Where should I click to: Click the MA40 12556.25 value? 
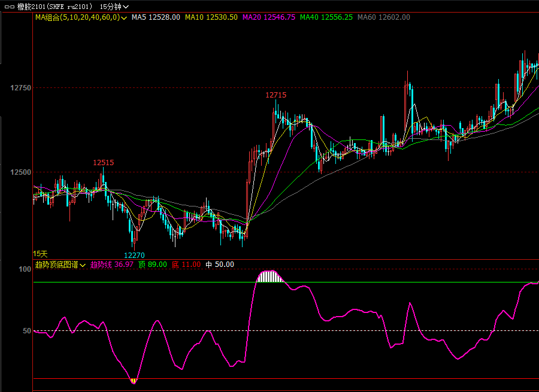(x=326, y=17)
